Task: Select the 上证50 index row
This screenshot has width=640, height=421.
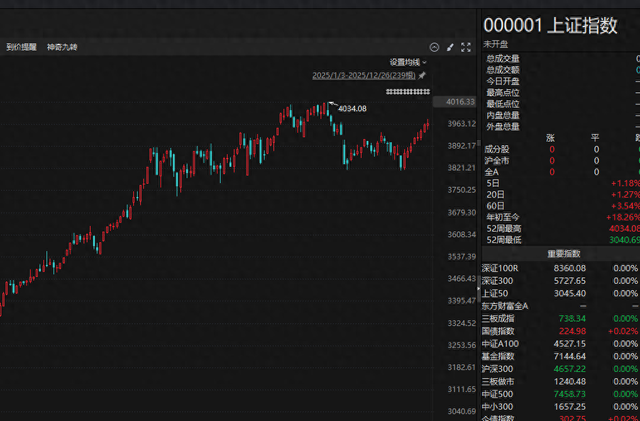Action: [x=501, y=293]
